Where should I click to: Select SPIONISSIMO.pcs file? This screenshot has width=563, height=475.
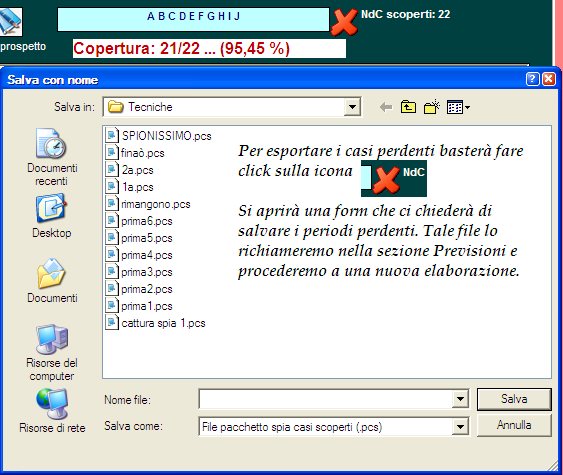tap(159, 136)
